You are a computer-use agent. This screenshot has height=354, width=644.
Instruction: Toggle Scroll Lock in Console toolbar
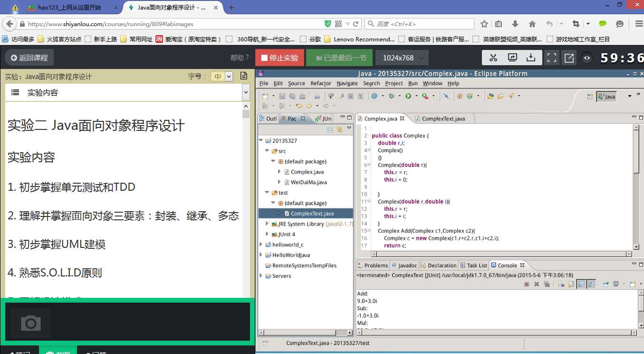(x=571, y=284)
